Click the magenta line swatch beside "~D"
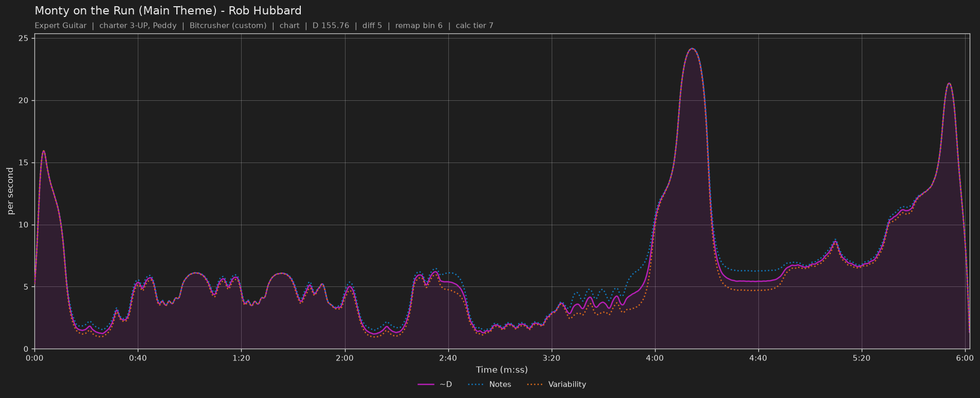Viewport: 980px width, 398px height. tap(426, 385)
